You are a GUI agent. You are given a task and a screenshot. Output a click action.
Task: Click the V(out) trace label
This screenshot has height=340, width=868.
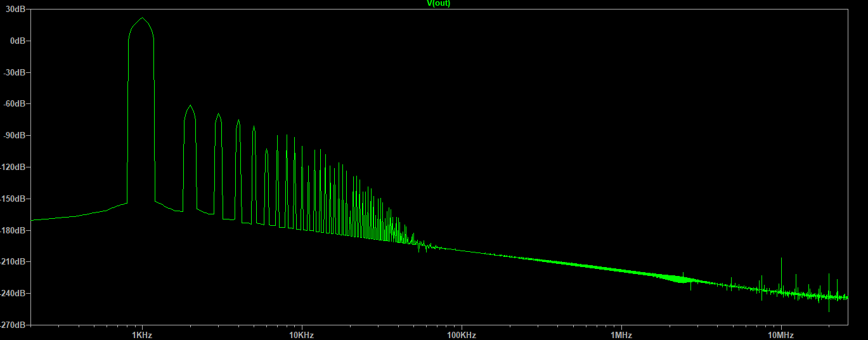[x=438, y=3]
